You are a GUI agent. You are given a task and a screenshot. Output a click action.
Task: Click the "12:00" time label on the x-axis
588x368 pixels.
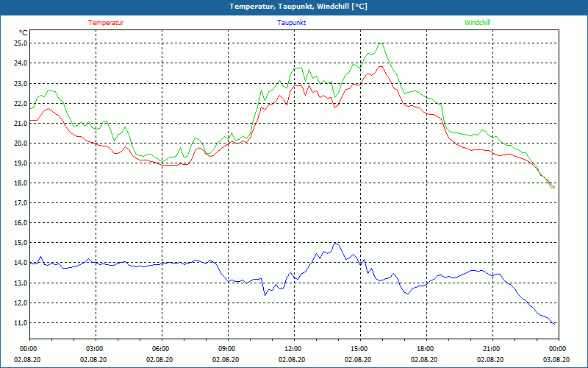[293, 349]
